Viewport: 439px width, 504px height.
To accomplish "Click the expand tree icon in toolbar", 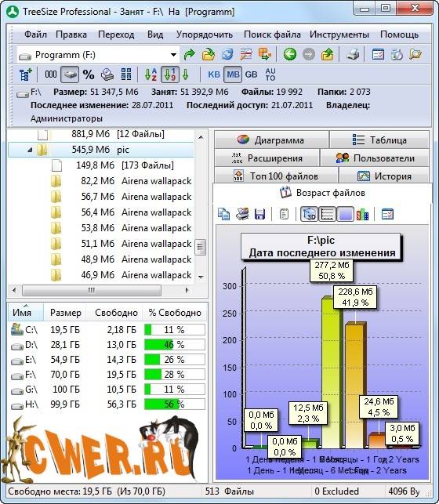I will pos(26,74).
